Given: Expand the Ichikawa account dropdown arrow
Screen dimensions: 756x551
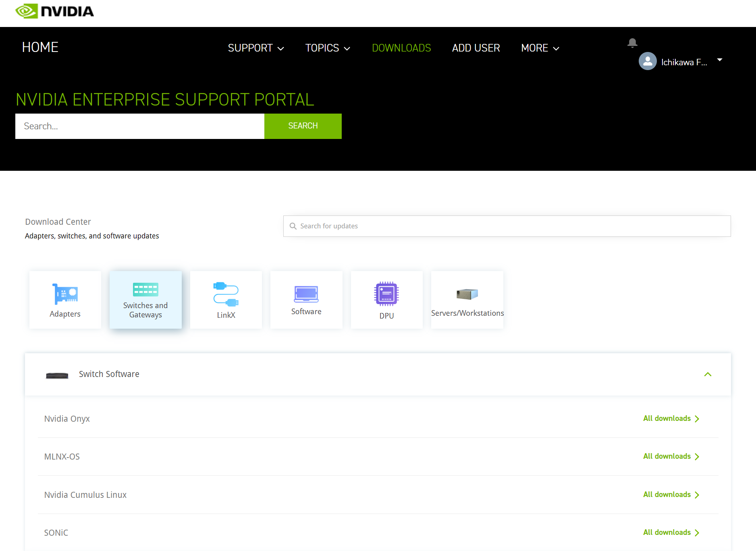Looking at the screenshot, I should (720, 60).
